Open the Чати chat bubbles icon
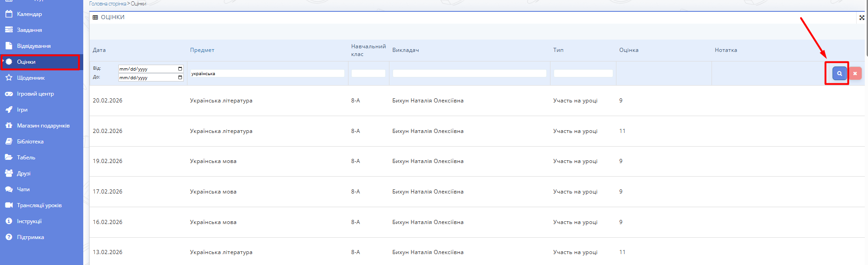The width and height of the screenshot is (868, 265). (9, 189)
